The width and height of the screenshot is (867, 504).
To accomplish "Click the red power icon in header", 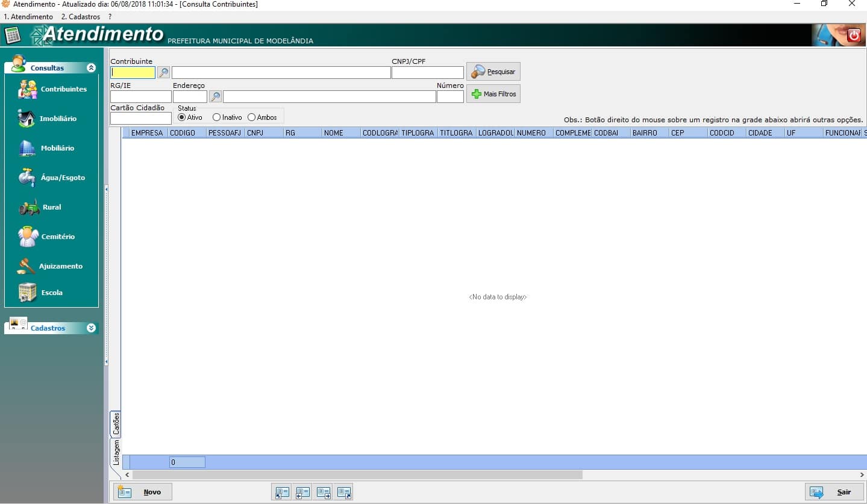I will [853, 36].
